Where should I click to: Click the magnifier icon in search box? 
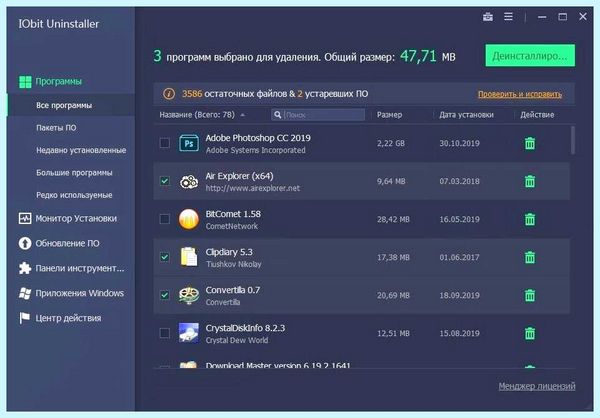point(278,114)
